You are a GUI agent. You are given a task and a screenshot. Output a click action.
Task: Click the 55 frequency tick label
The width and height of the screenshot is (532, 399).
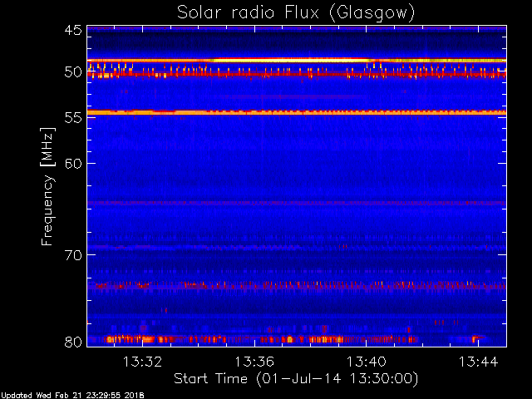click(73, 118)
